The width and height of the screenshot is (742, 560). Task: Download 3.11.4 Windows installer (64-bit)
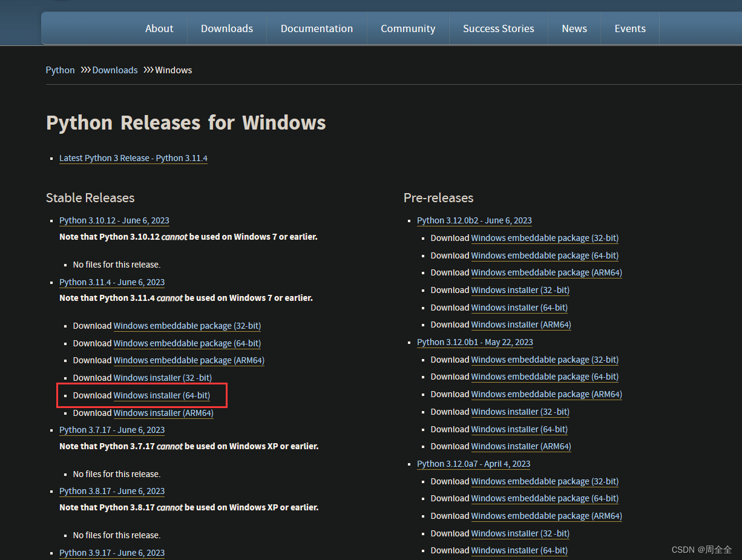162,395
